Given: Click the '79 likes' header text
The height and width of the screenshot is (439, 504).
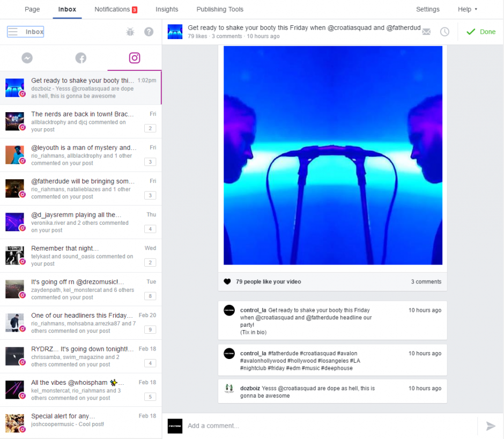Looking at the screenshot, I should pyautogui.click(x=197, y=36).
